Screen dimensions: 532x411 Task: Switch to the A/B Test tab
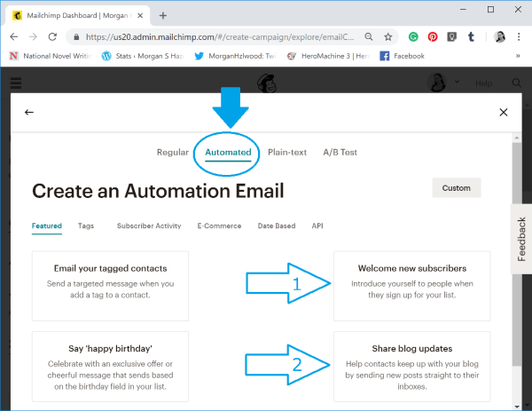click(340, 152)
